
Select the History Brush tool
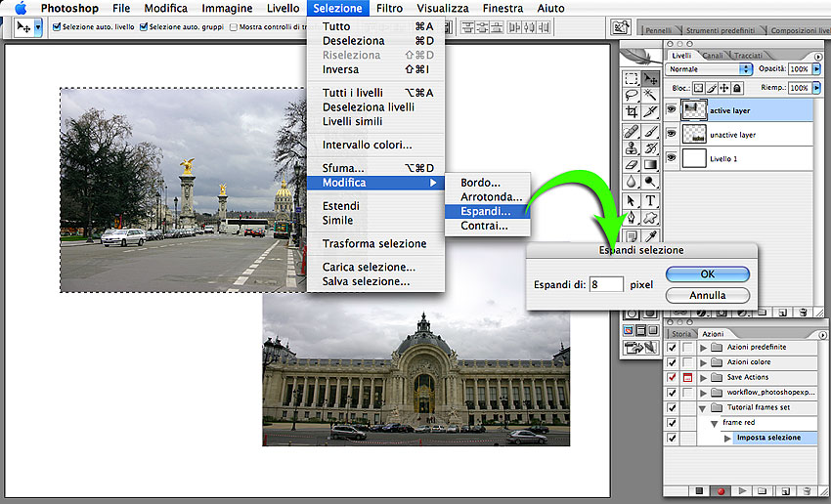(650, 148)
